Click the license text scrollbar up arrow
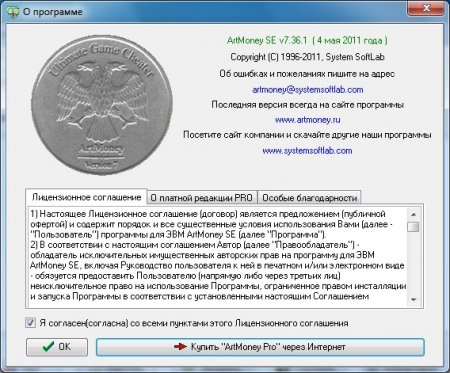450x373 pixels. (413, 214)
